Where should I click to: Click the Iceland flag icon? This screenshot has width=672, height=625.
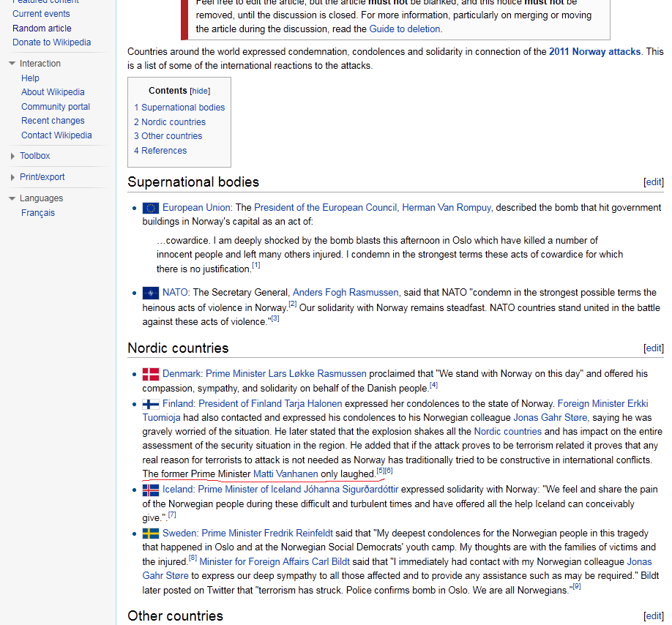[x=151, y=490]
